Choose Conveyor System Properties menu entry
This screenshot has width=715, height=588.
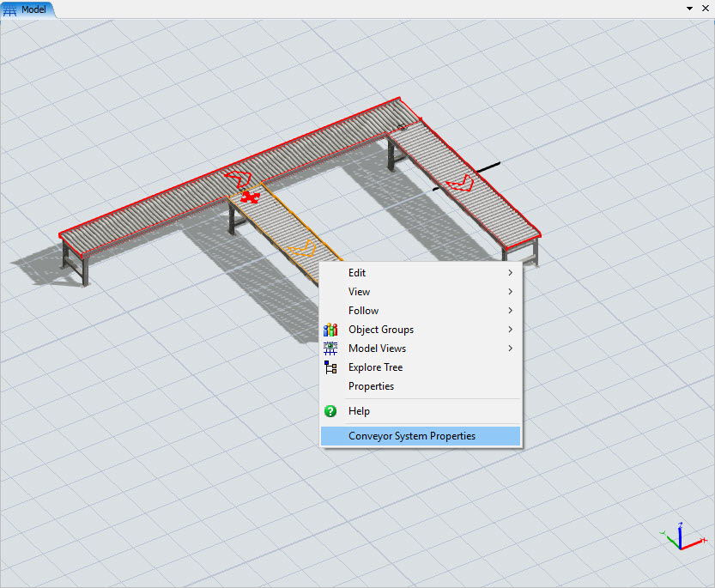[421, 436]
